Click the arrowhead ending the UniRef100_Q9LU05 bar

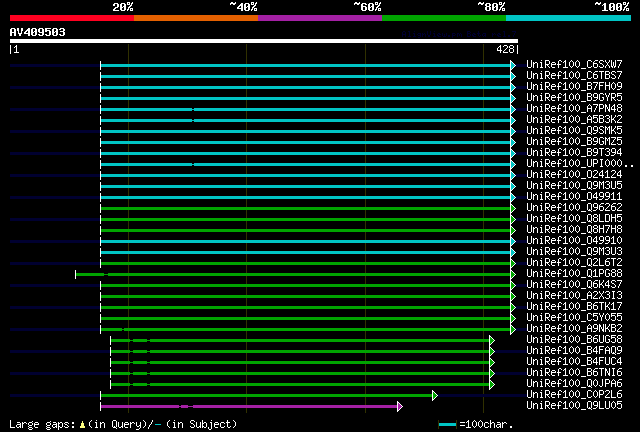(x=400, y=406)
